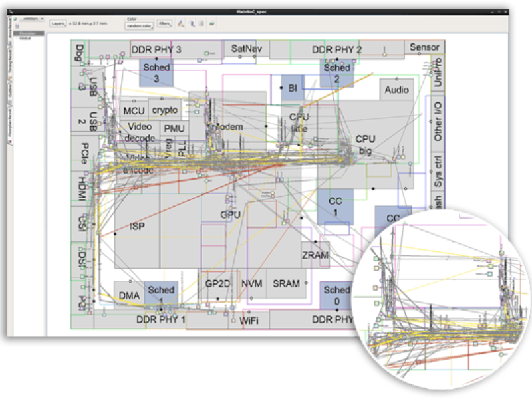The height and width of the screenshot is (399, 532).
Task: Change the random-color setting in the Color group
Action: [x=138, y=25]
